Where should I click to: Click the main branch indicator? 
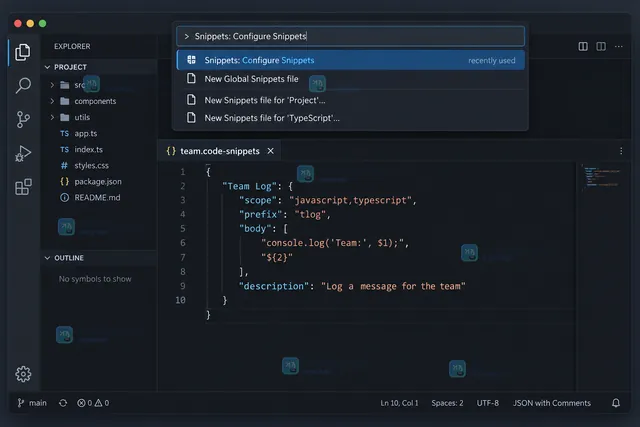tap(32, 403)
